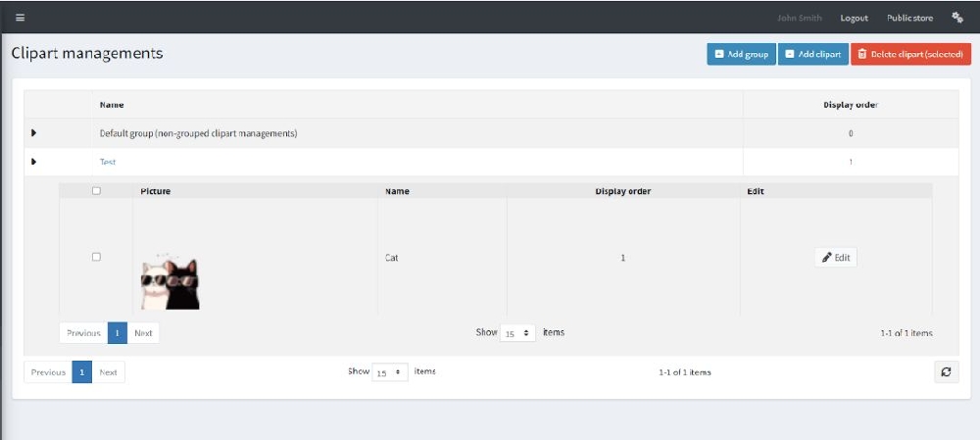Click Logout in the top bar
The image size is (980, 440).
click(854, 18)
